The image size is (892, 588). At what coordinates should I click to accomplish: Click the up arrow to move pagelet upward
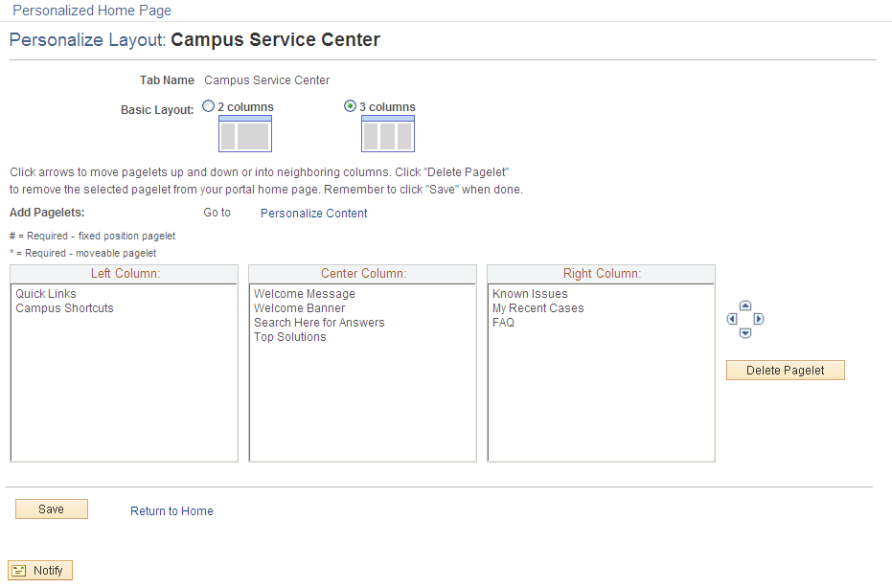point(744,305)
